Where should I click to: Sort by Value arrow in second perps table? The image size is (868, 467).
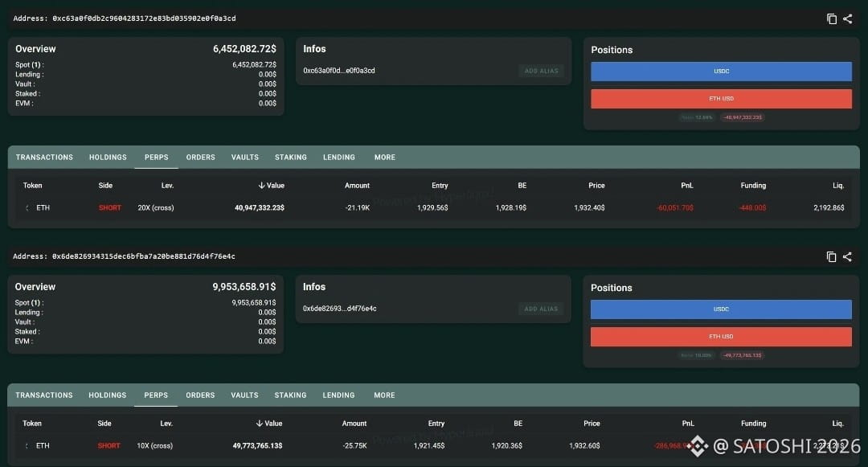tap(259, 424)
